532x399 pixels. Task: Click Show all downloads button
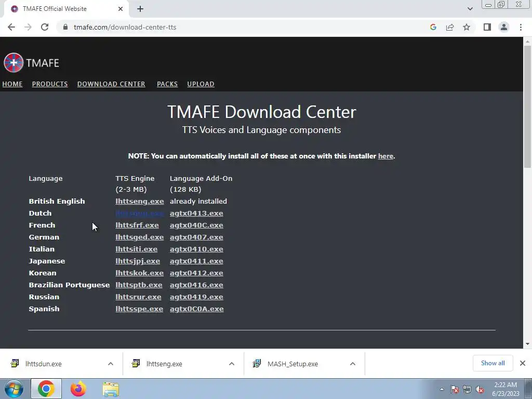[x=493, y=363]
